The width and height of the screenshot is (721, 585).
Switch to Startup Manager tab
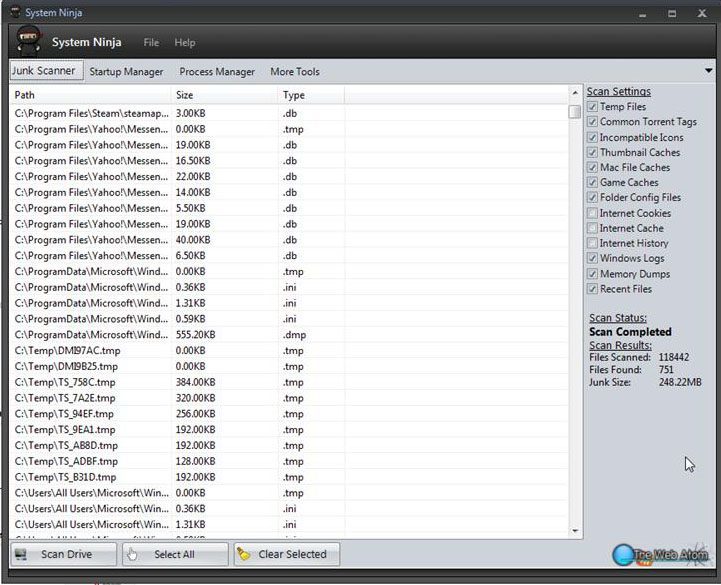pos(126,72)
